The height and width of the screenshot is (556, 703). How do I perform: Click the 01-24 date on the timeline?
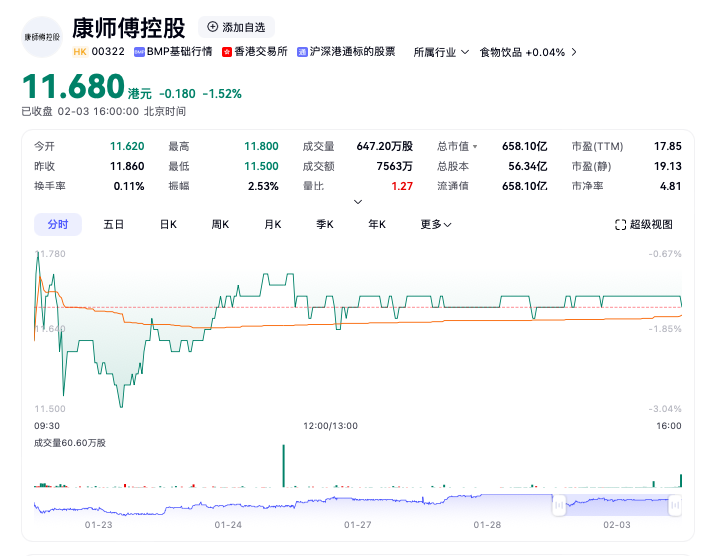pyautogui.click(x=228, y=525)
